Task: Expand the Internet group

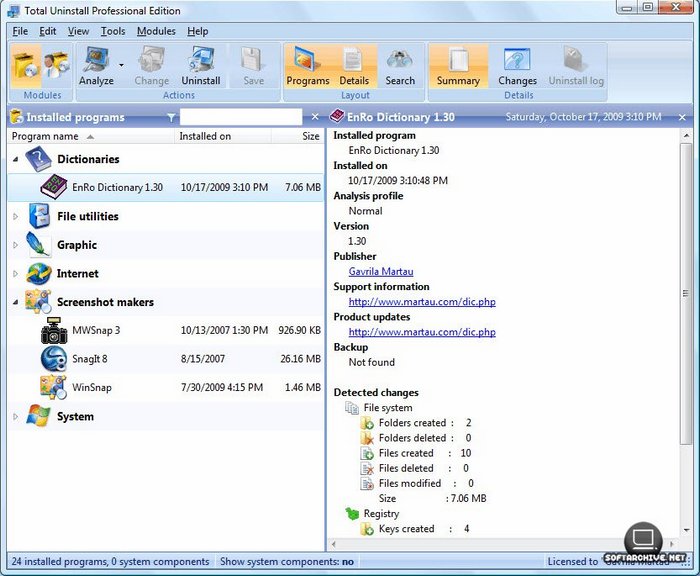Action: tap(16, 274)
